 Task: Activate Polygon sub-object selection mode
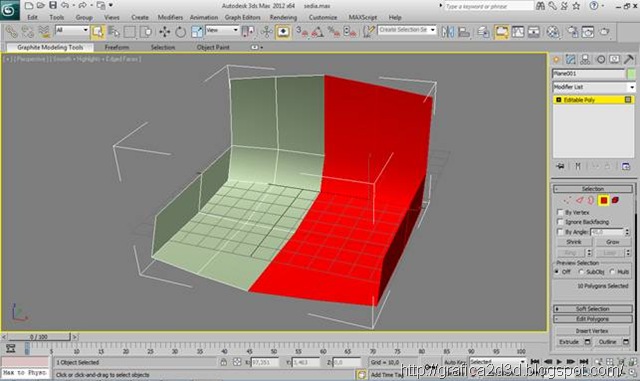pyautogui.click(x=603, y=200)
